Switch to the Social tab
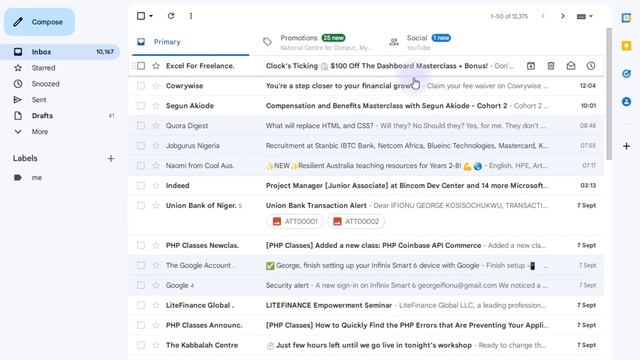The height and width of the screenshot is (360, 640). click(444, 42)
